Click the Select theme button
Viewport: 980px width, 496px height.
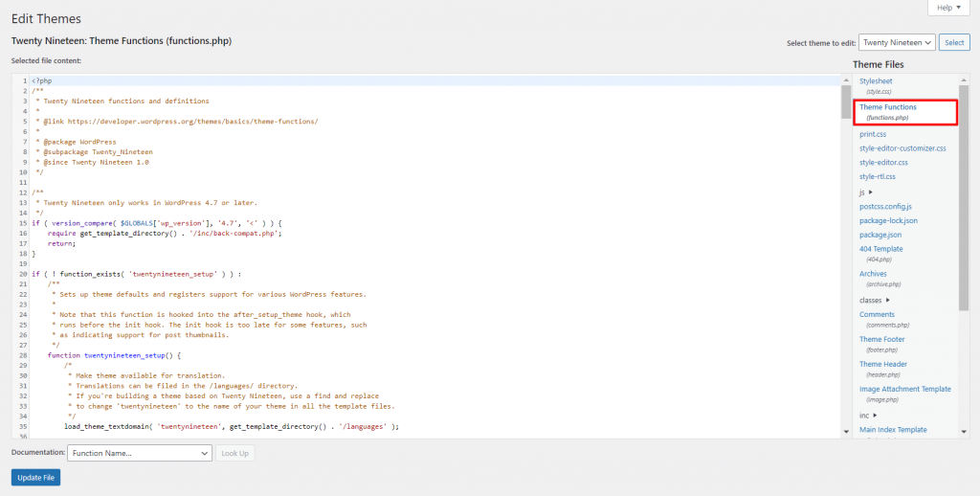(953, 43)
